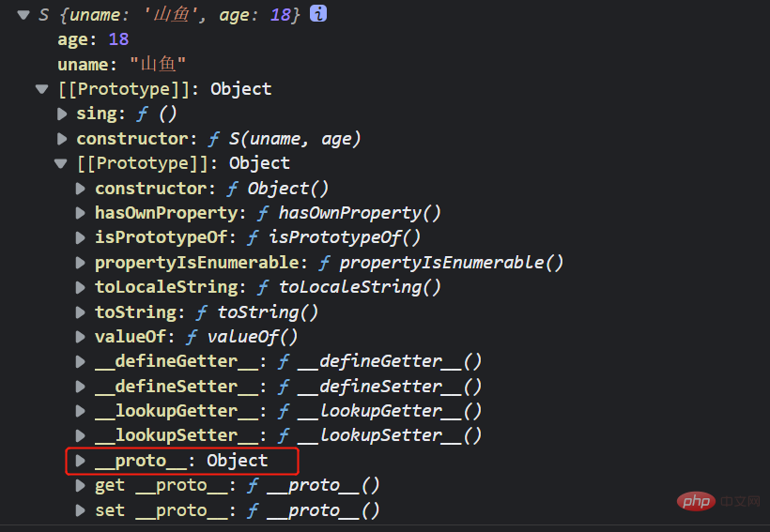Click the info icon beside the S object

point(318,14)
